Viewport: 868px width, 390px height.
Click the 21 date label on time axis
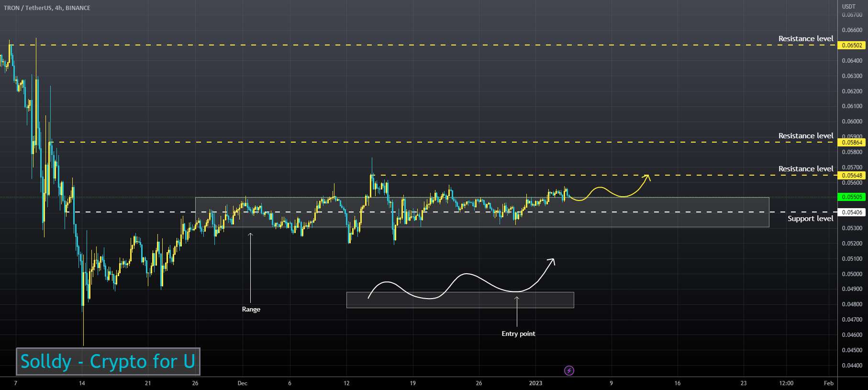pos(148,383)
